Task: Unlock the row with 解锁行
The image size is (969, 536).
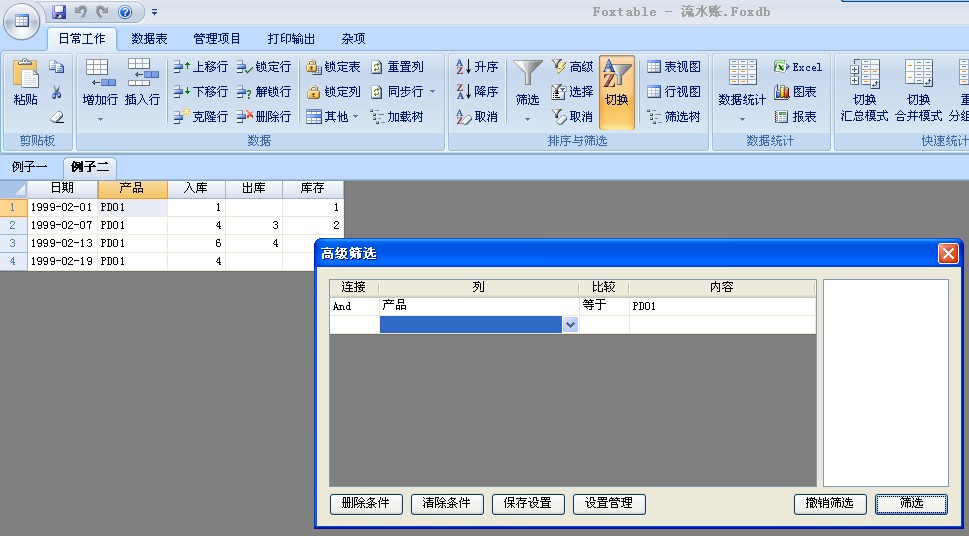Action: pyautogui.click(x=264, y=91)
